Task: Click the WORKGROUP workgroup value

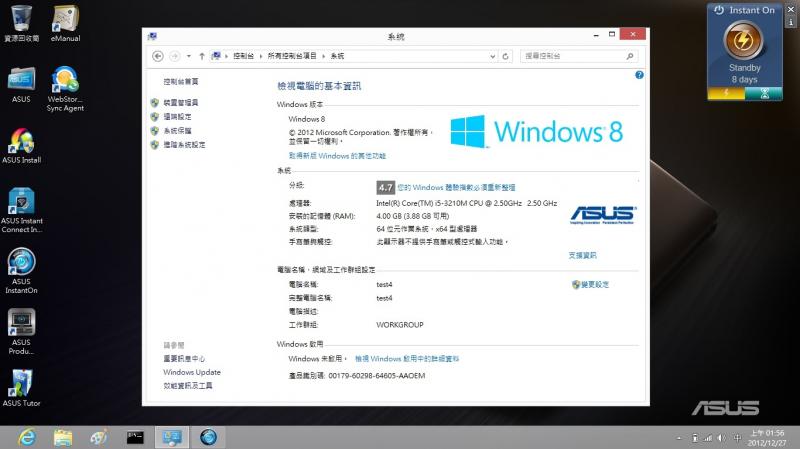Action: 399,325
